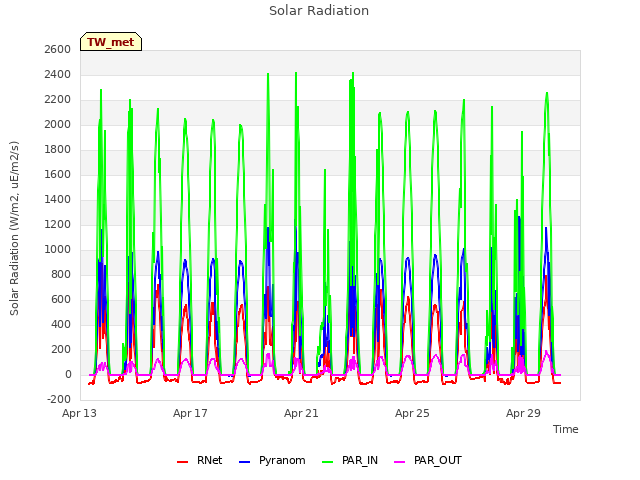Click the 0 y-axis tick label
Image resolution: width=640 pixels, height=480 pixels.
(68, 374)
